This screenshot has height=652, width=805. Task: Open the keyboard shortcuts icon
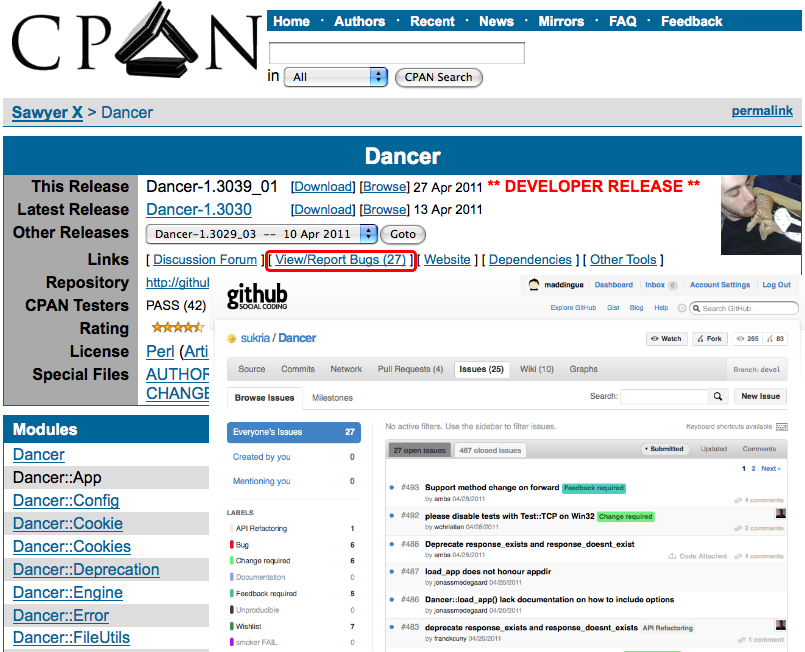(x=781, y=425)
